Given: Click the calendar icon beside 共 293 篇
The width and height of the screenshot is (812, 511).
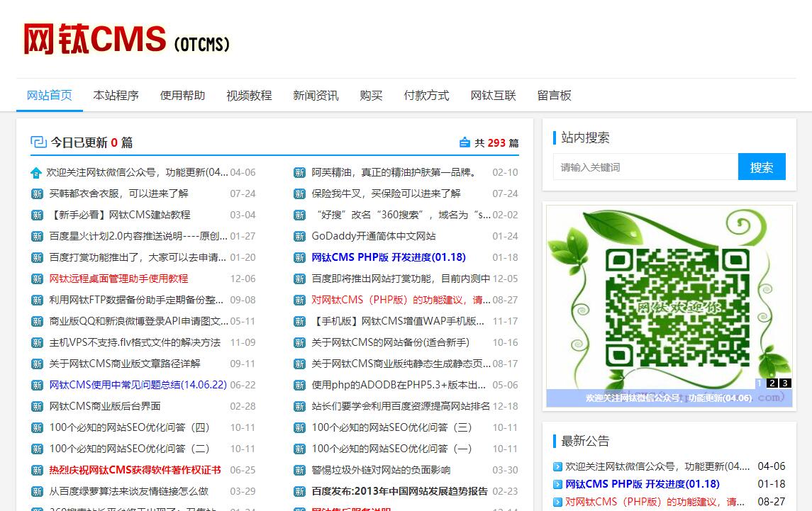Looking at the screenshot, I should pos(465,142).
